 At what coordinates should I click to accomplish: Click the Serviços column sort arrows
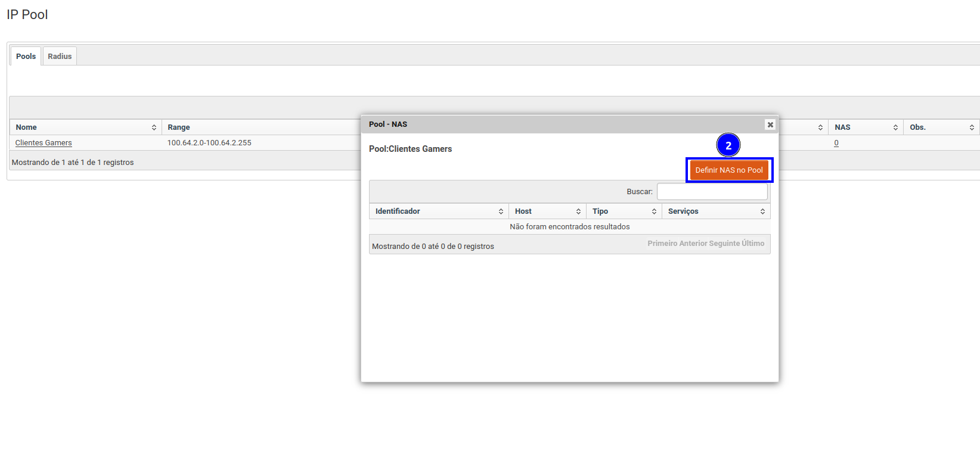[762, 211]
